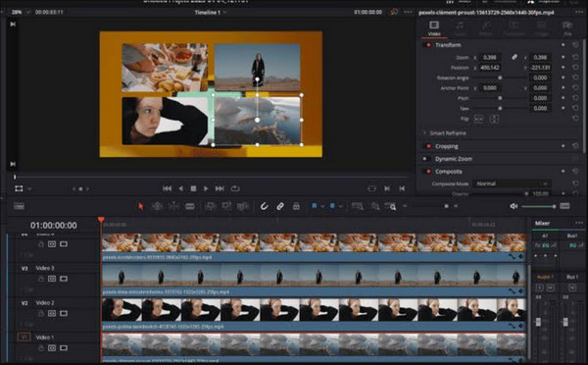The height and width of the screenshot is (365, 588).
Task: Switch to the Inspector Video tab
Action: click(434, 28)
